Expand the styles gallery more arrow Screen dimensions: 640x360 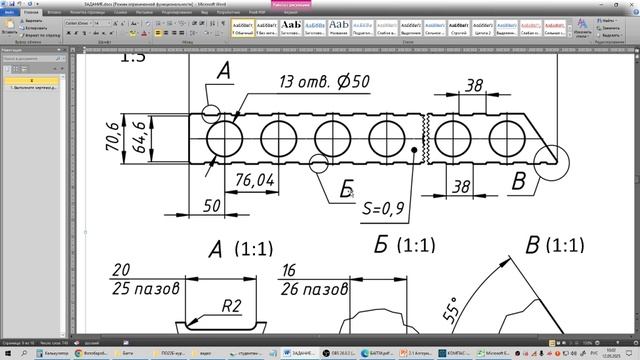pyautogui.click(x=570, y=35)
